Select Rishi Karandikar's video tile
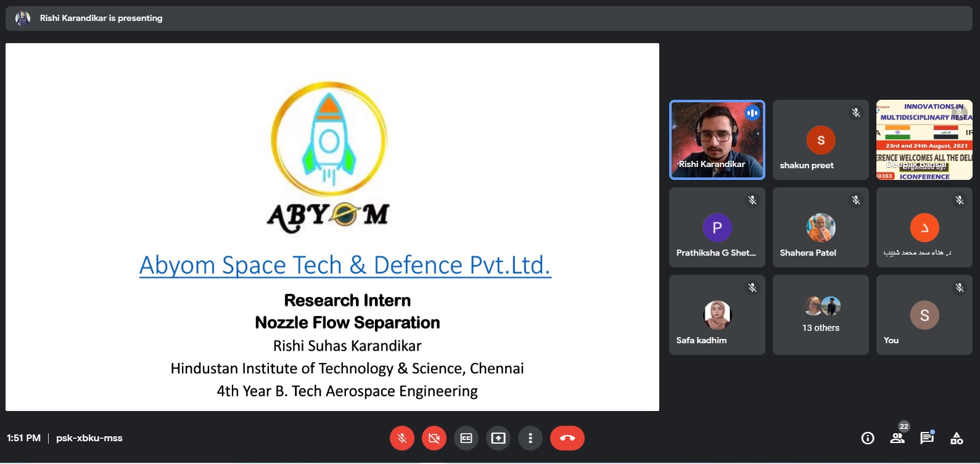980x464 pixels. click(717, 140)
